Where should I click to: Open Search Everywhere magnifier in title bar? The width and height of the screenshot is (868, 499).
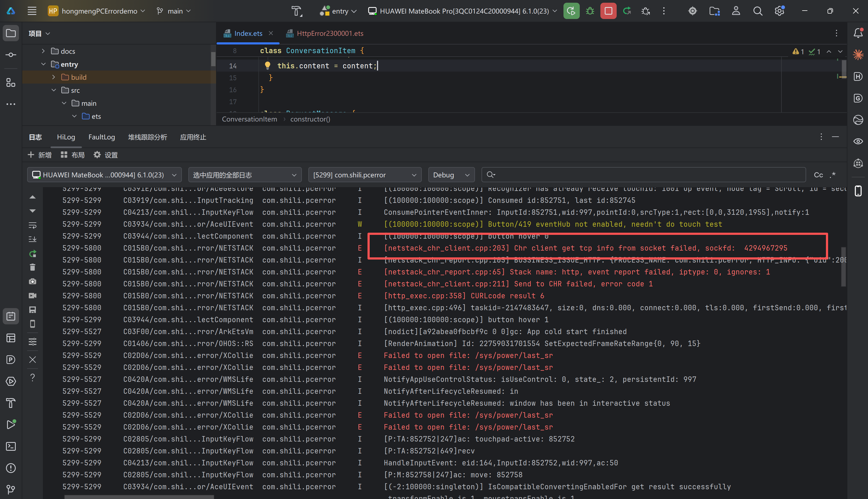[758, 11]
